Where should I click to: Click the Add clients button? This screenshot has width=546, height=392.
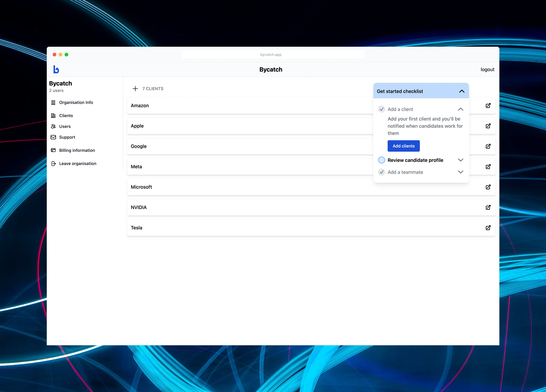pyautogui.click(x=404, y=146)
